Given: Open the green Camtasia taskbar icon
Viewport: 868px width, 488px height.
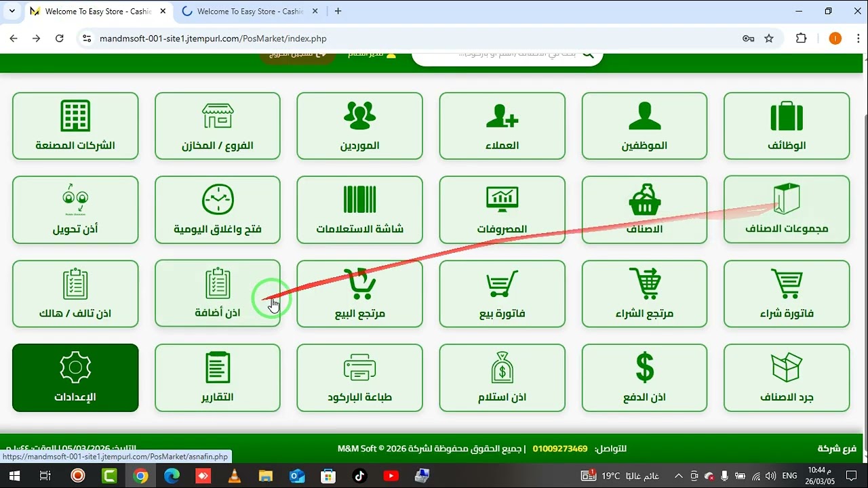Looking at the screenshot, I should point(108,476).
